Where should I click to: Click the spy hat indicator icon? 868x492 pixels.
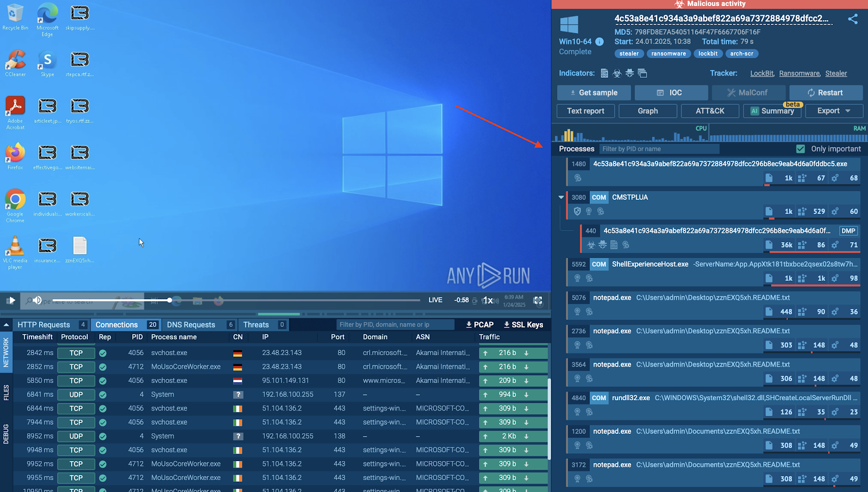click(629, 73)
